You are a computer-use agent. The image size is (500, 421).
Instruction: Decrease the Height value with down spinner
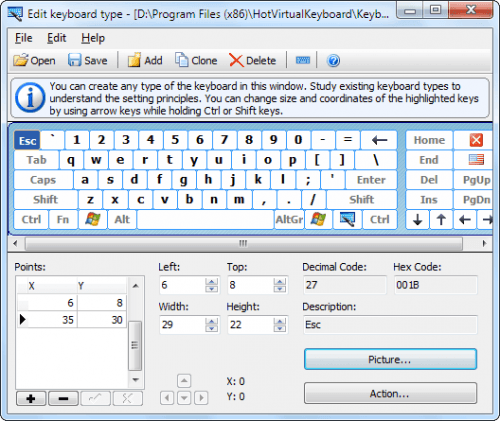click(x=279, y=328)
